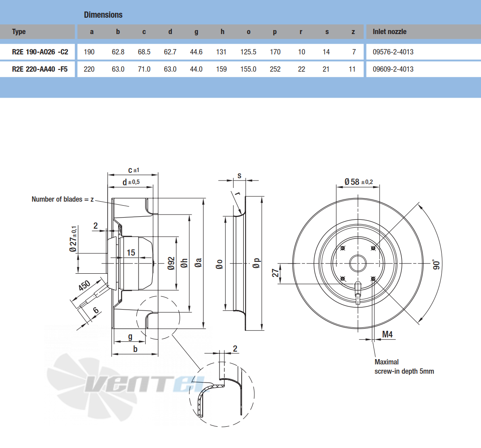Click the 'a' column header
Viewport: 481px width, 448px height.
(92, 32)
